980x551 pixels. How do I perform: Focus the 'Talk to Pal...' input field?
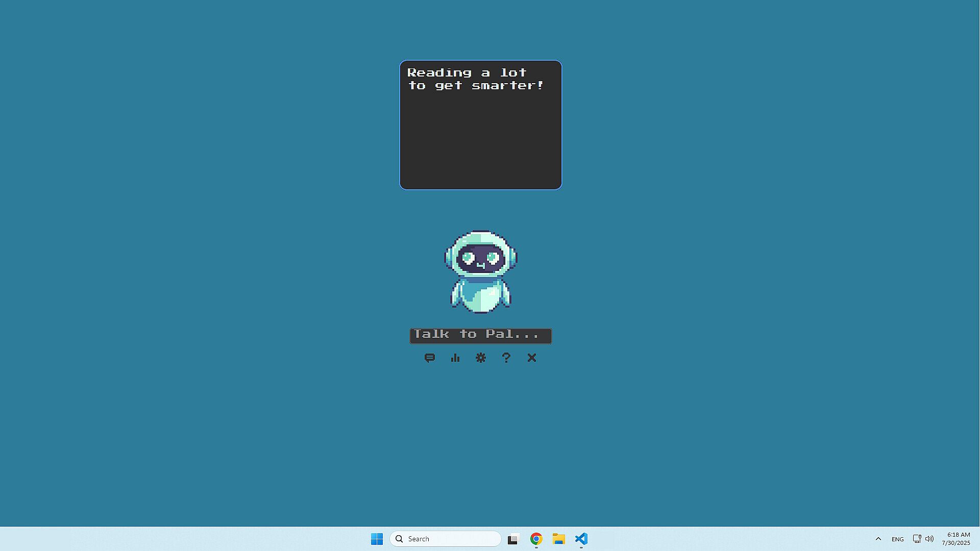click(x=480, y=335)
